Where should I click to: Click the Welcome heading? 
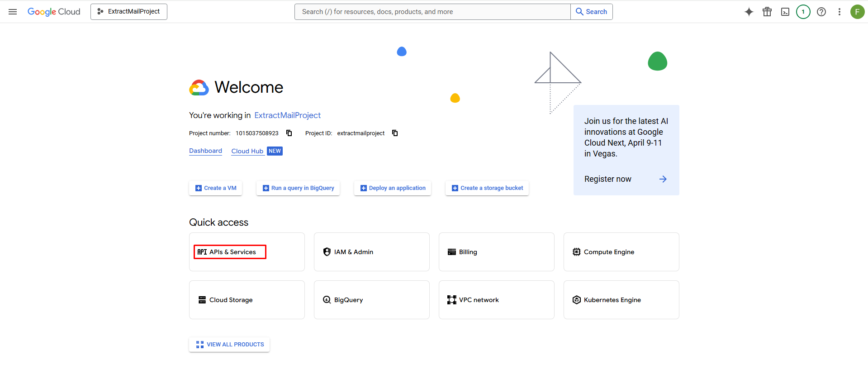tap(249, 87)
